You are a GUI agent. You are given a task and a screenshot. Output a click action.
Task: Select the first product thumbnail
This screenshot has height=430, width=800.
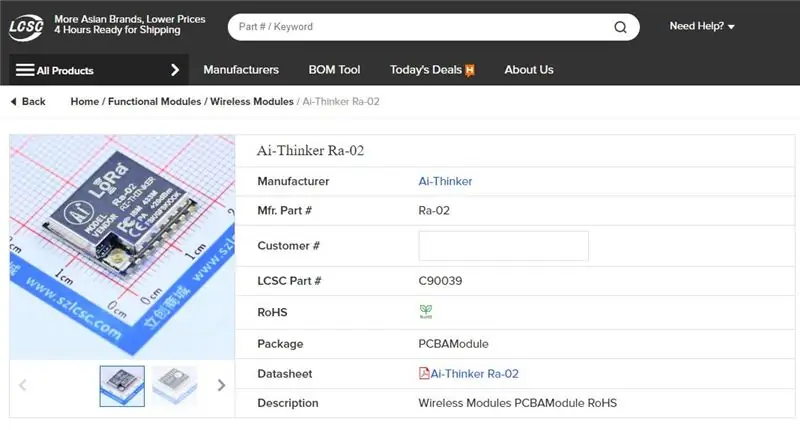tap(122, 386)
